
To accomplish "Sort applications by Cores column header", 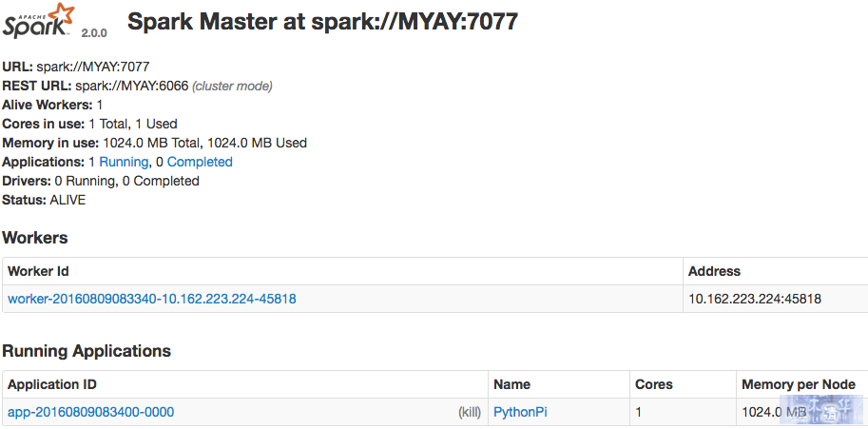I will (654, 384).
